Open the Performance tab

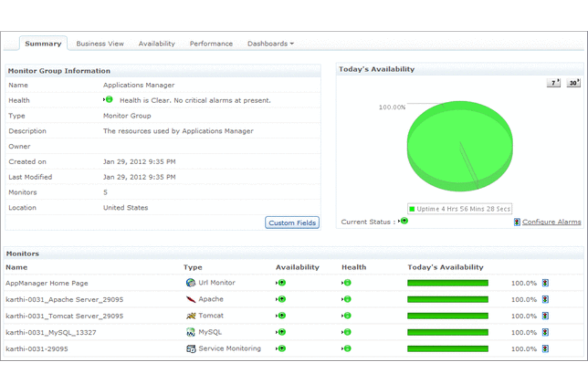(211, 44)
